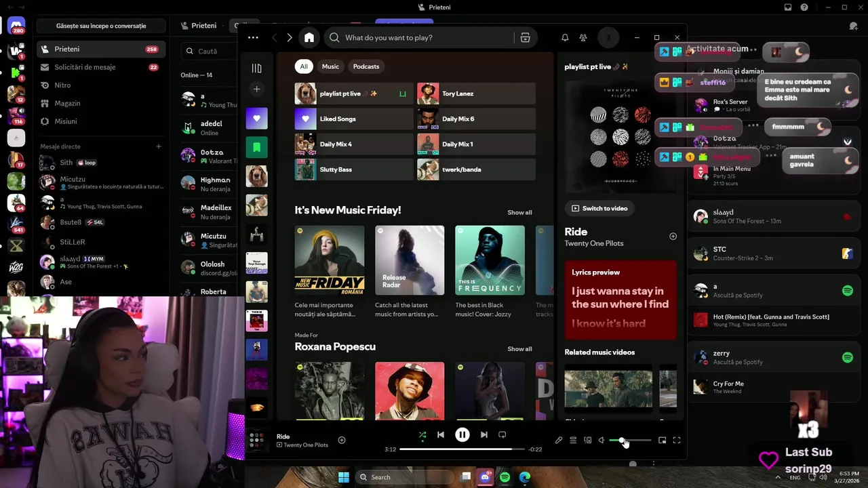This screenshot has height=488, width=868.
Task: Click in Spotify search field
Action: pos(420,37)
